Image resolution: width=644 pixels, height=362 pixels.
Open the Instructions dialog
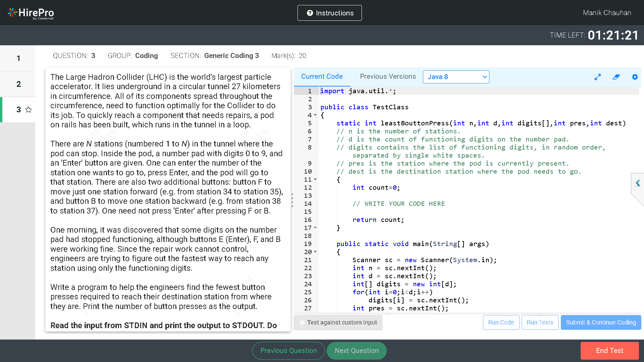point(329,13)
